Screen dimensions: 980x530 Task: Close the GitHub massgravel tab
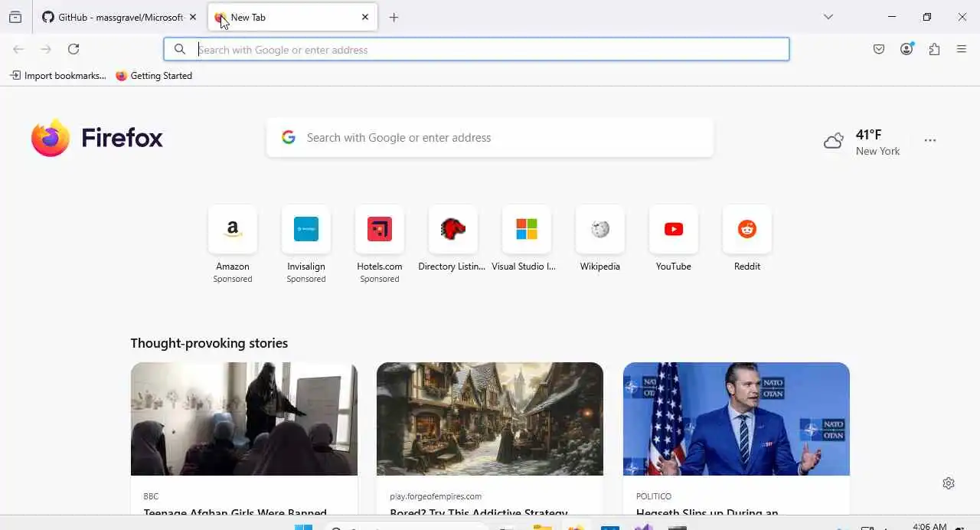click(192, 17)
